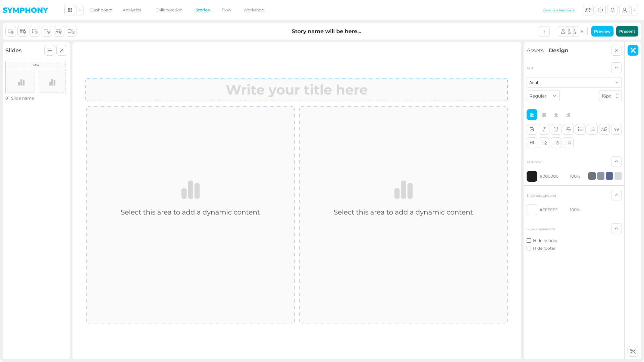Image resolution: width=644 pixels, height=362 pixels.
Task: Select the add text tool
Action: [x=47, y=31]
